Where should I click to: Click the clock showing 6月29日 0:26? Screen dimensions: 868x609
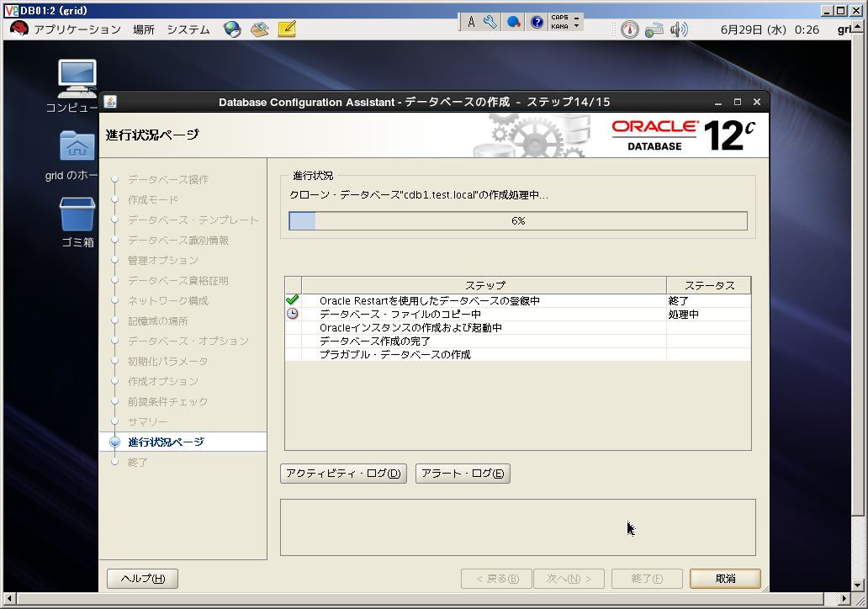770,30
